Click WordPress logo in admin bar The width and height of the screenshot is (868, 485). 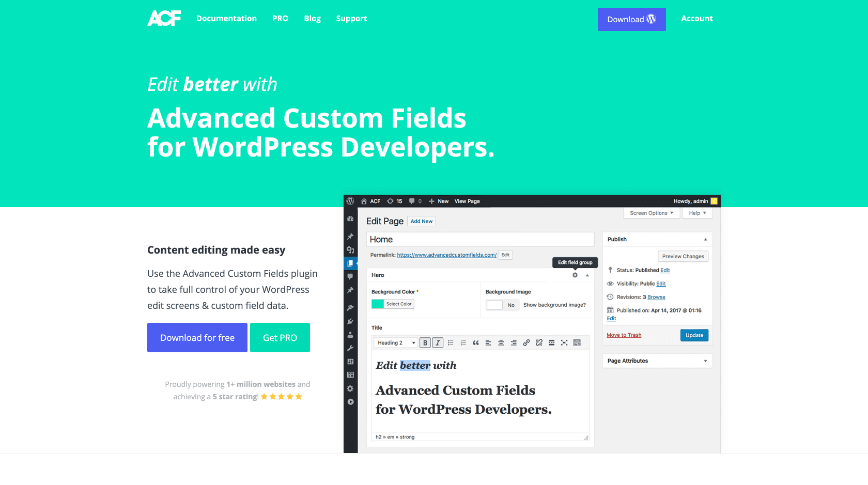pos(350,201)
